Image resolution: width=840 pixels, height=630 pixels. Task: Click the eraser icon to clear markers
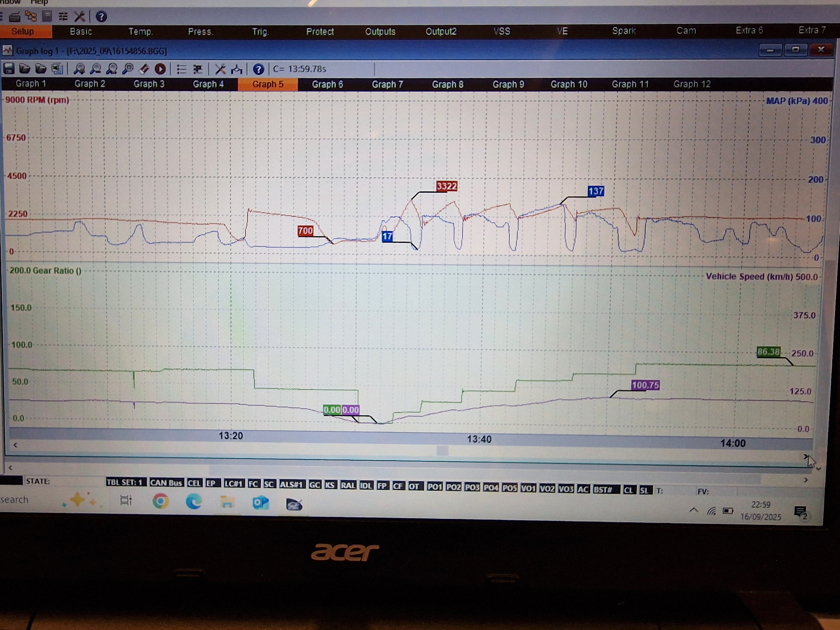pos(144,69)
